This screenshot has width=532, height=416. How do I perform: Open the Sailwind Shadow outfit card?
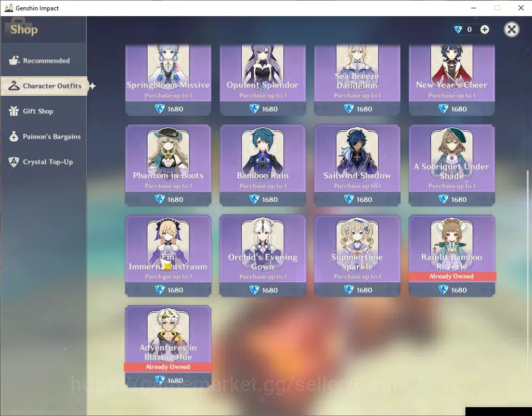(x=357, y=165)
